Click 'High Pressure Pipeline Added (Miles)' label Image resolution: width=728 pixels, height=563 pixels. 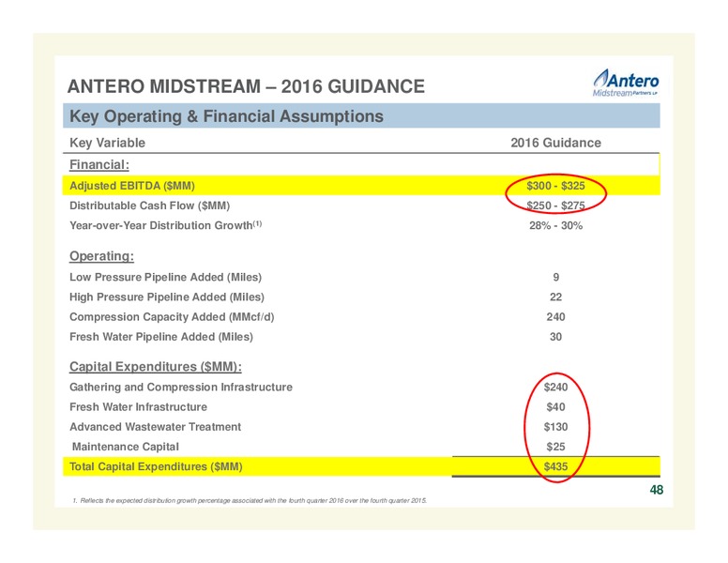(167, 297)
